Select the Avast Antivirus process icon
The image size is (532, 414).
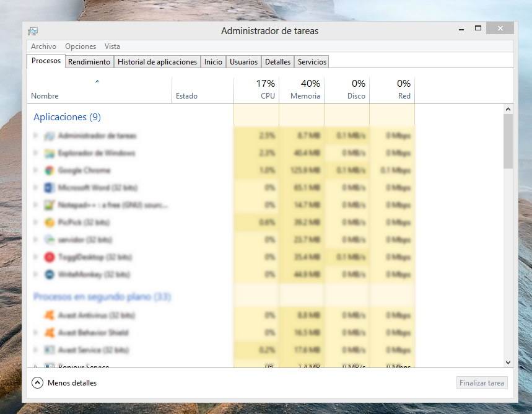[x=49, y=315]
